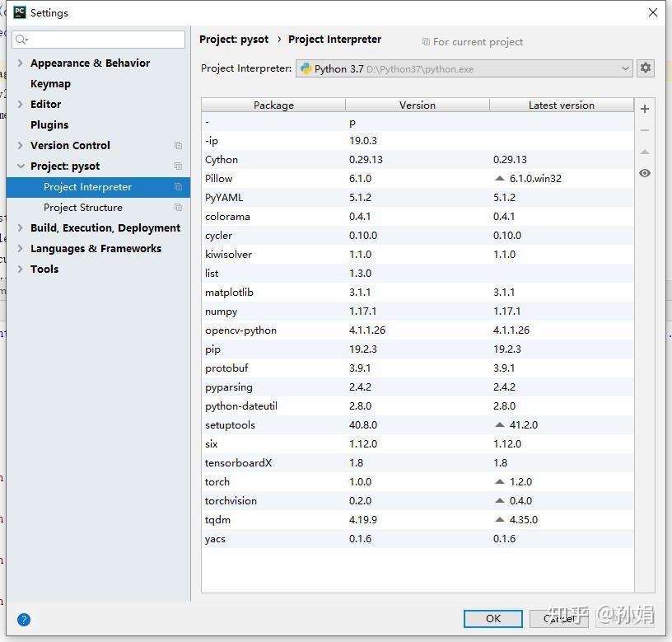Select the torchvision package row

coord(418,500)
